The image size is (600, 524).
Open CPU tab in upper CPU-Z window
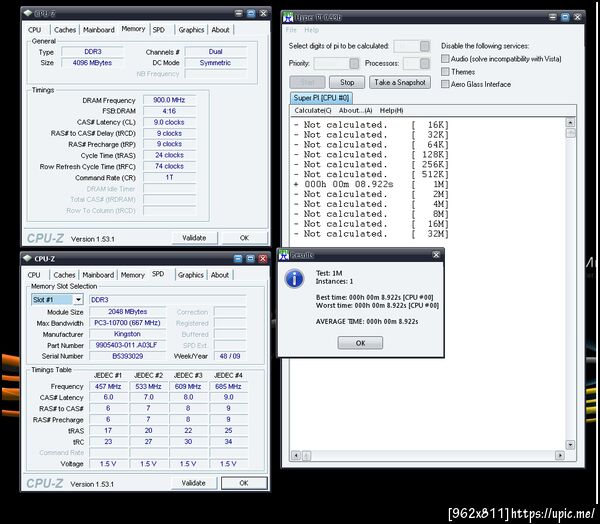click(x=34, y=30)
